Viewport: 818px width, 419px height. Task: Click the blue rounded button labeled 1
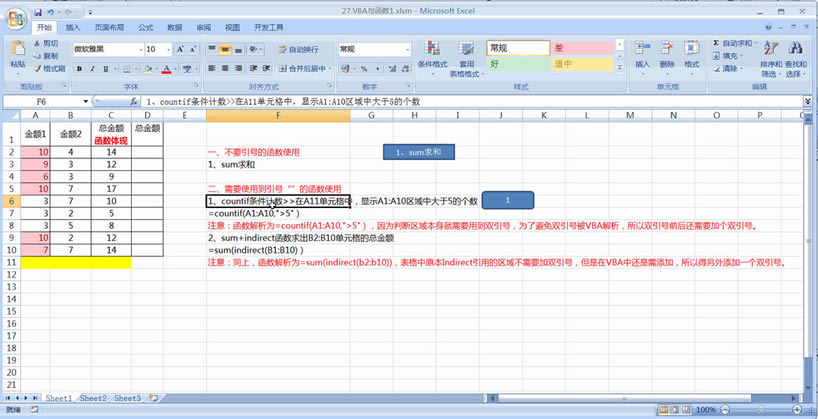coord(508,200)
